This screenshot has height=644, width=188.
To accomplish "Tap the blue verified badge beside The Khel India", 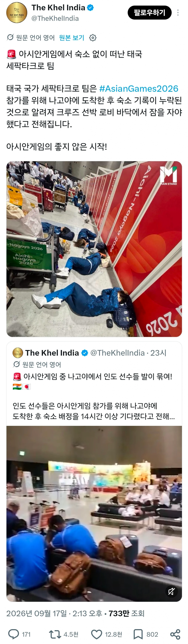I will 90,8.
